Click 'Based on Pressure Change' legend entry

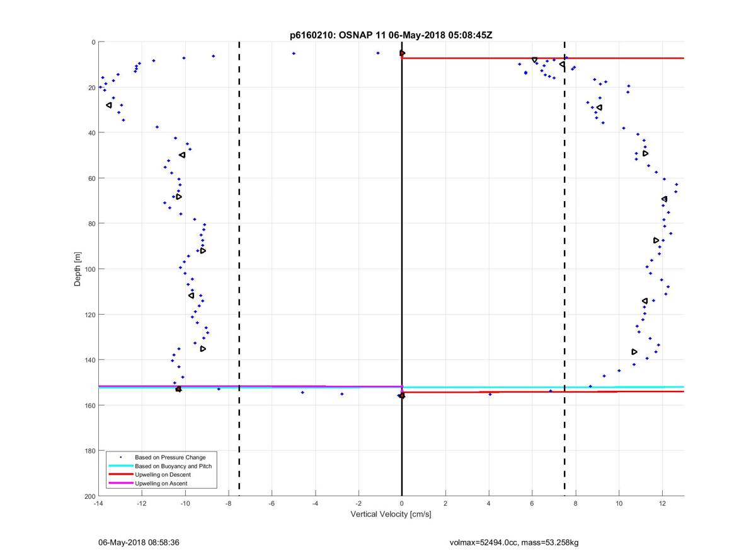(x=170, y=457)
